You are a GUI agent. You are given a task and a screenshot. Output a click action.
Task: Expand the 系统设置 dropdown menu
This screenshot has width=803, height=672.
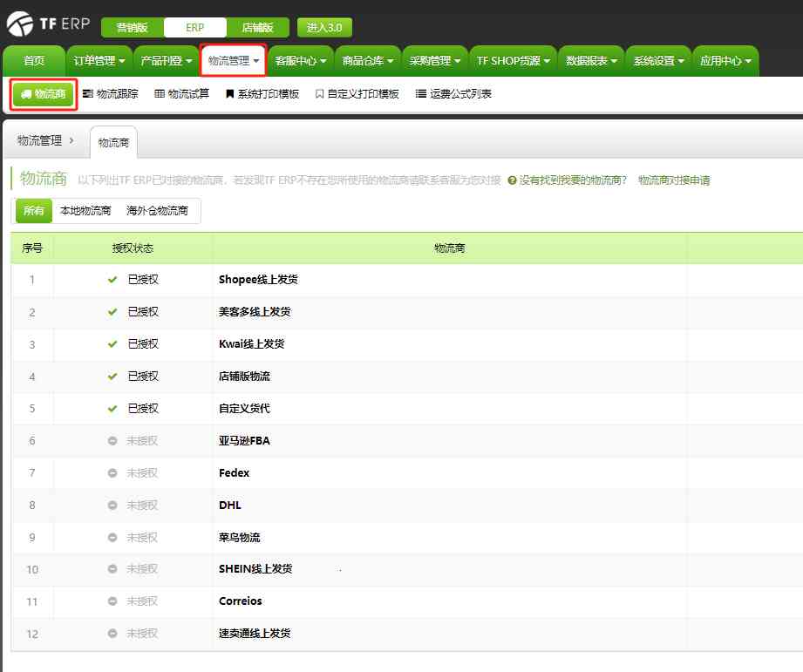click(x=658, y=61)
